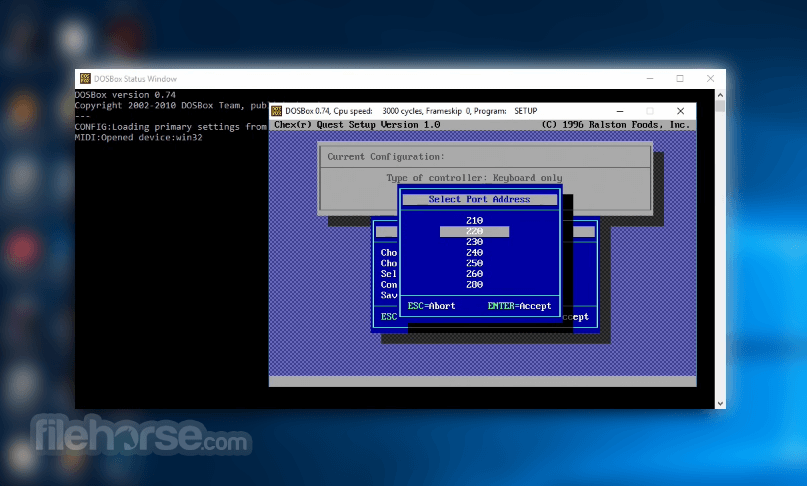This screenshot has width=807, height=486.
Task: Minimize the DOSBox SETUP window
Action: click(620, 111)
